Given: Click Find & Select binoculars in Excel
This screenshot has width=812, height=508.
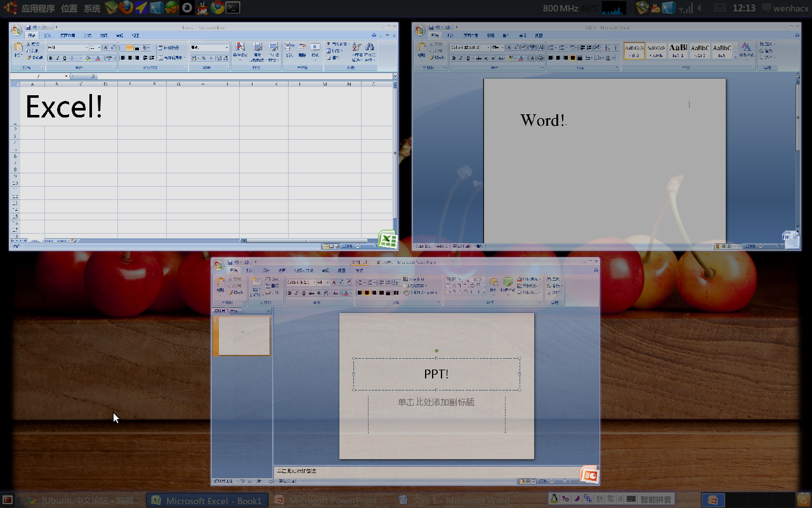Looking at the screenshot, I should pyautogui.click(x=370, y=47).
